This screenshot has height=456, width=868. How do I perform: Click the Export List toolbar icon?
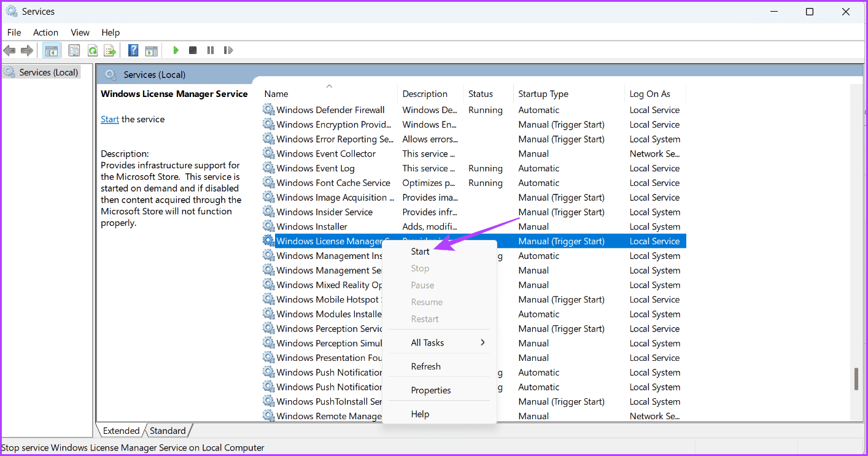click(110, 50)
